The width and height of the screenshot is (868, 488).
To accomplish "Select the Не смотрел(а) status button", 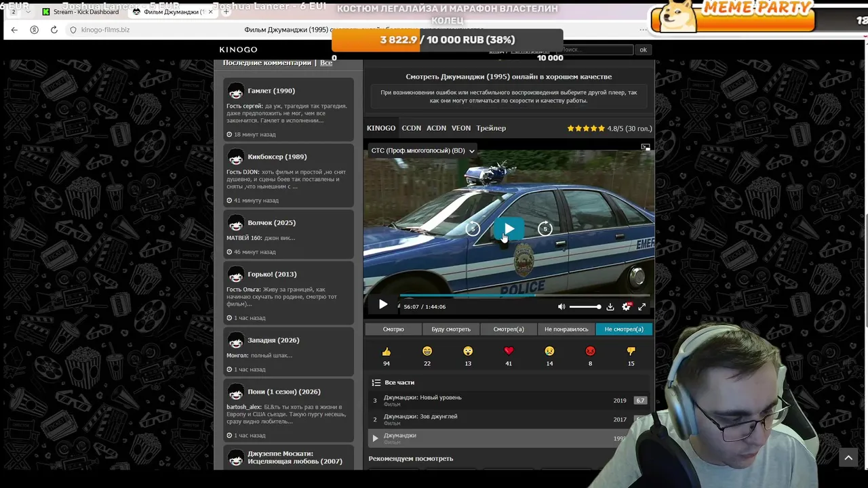I will [x=624, y=329].
